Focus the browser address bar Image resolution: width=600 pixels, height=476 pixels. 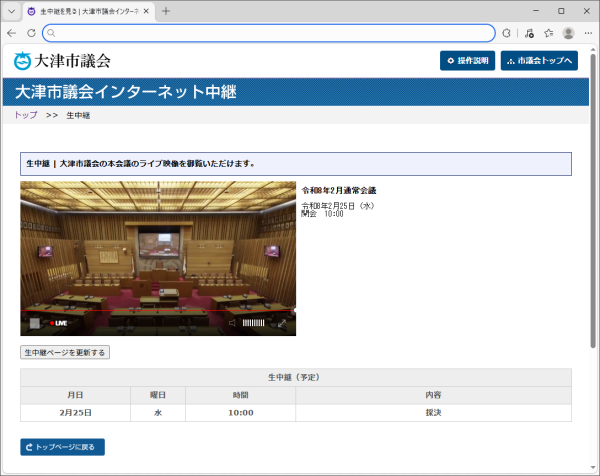pyautogui.click(x=270, y=33)
